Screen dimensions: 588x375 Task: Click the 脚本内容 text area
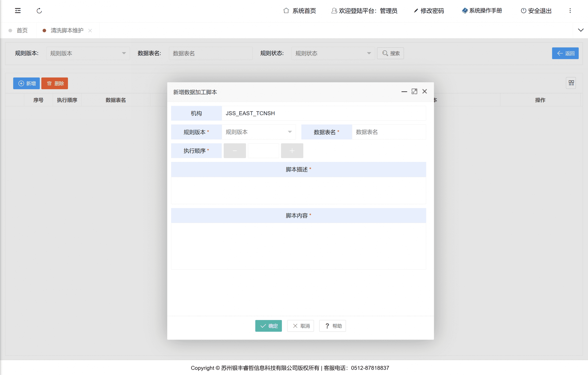(298, 246)
